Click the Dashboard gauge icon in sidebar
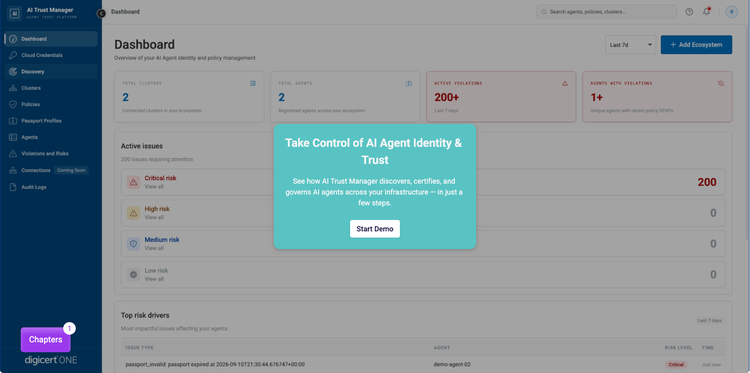Screen dimensions: 750x373 pos(13,39)
